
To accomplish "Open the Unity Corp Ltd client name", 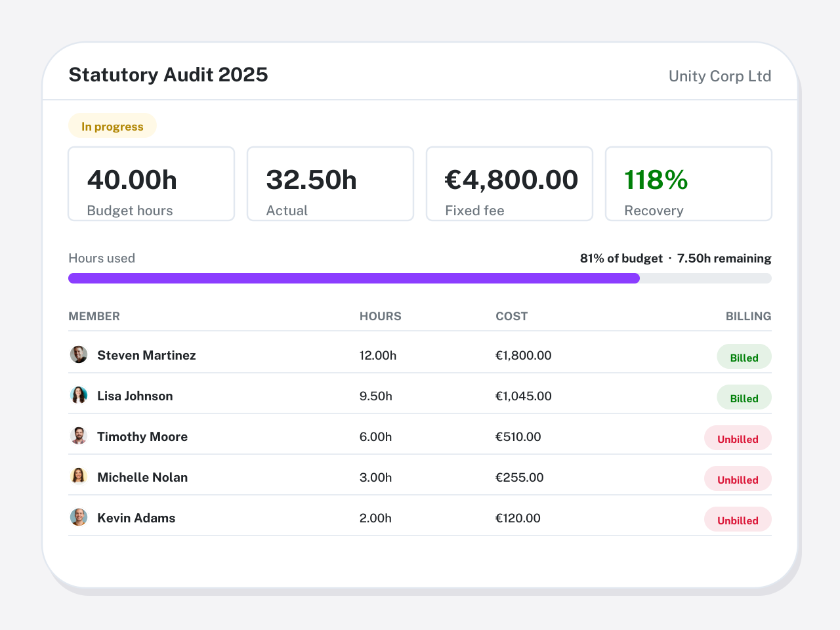I will [x=720, y=76].
